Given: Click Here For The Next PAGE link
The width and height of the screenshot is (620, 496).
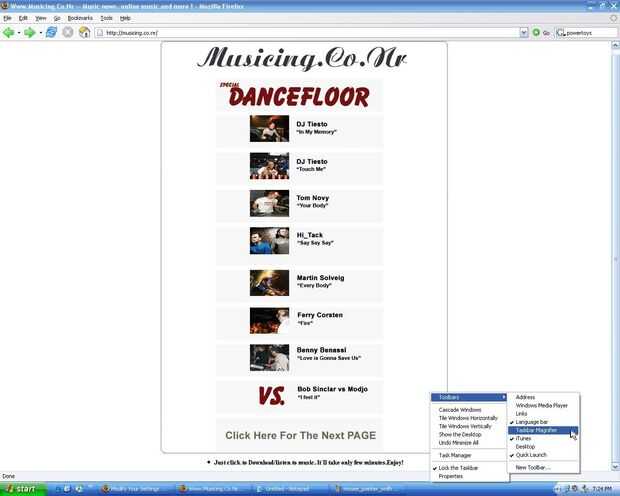Looking at the screenshot, I should coord(301,435).
